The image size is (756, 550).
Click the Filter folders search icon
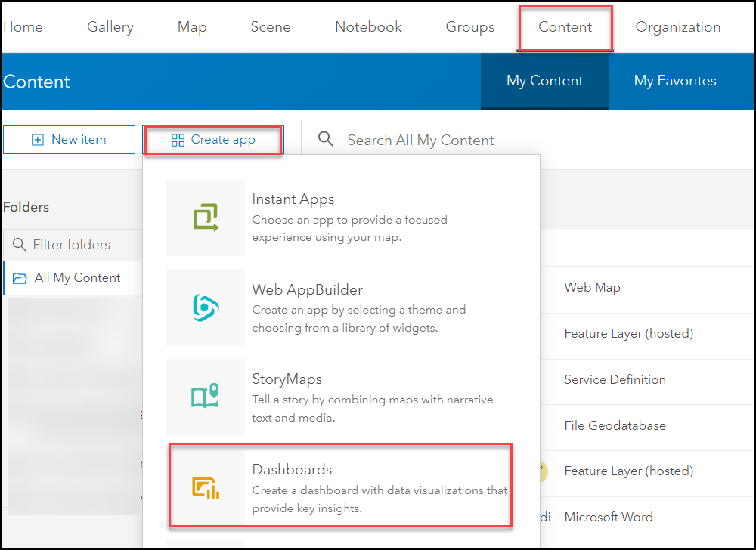[x=20, y=245]
